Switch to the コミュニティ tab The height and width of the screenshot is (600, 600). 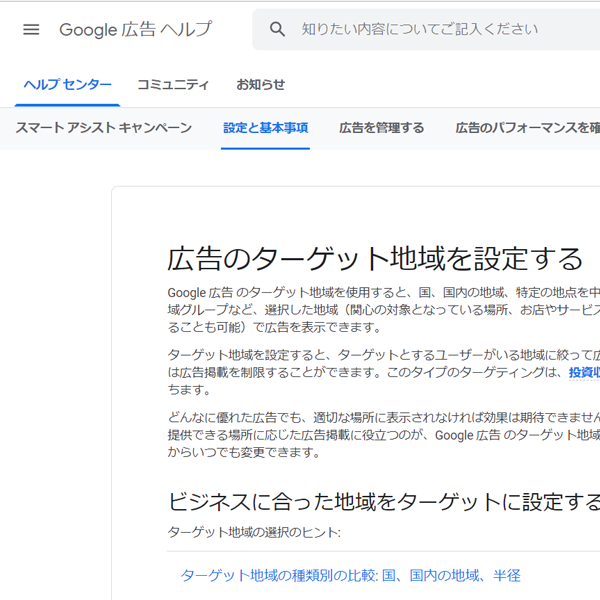click(x=173, y=84)
